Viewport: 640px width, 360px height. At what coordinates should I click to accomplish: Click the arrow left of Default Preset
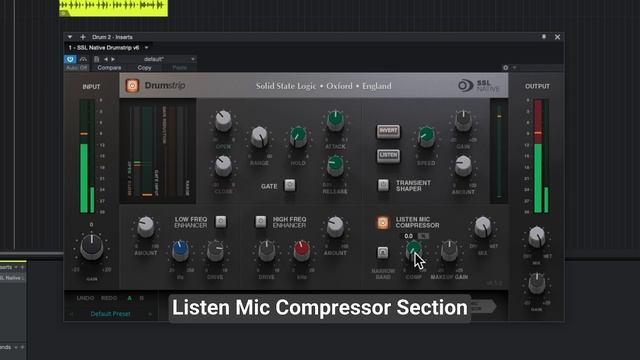[72, 314]
